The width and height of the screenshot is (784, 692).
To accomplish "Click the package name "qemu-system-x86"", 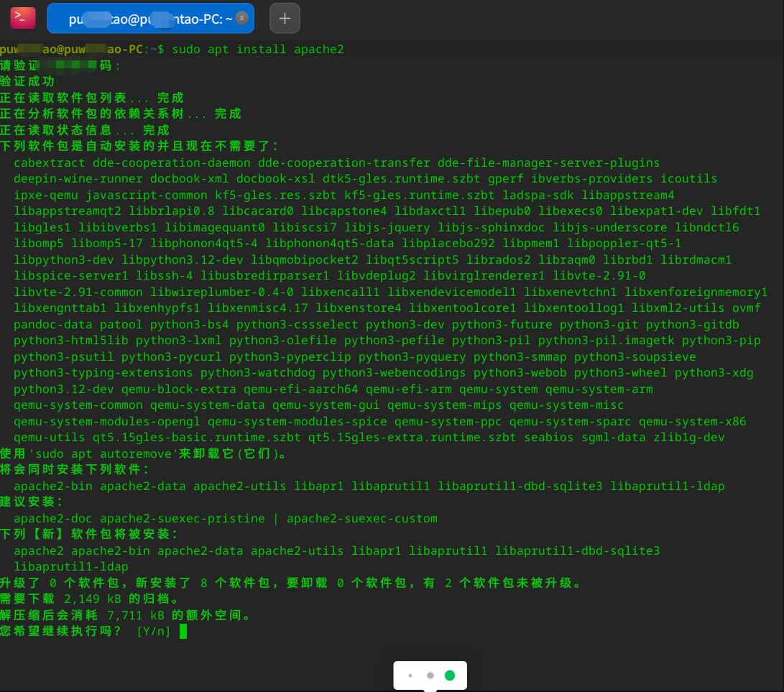I will (693, 422).
